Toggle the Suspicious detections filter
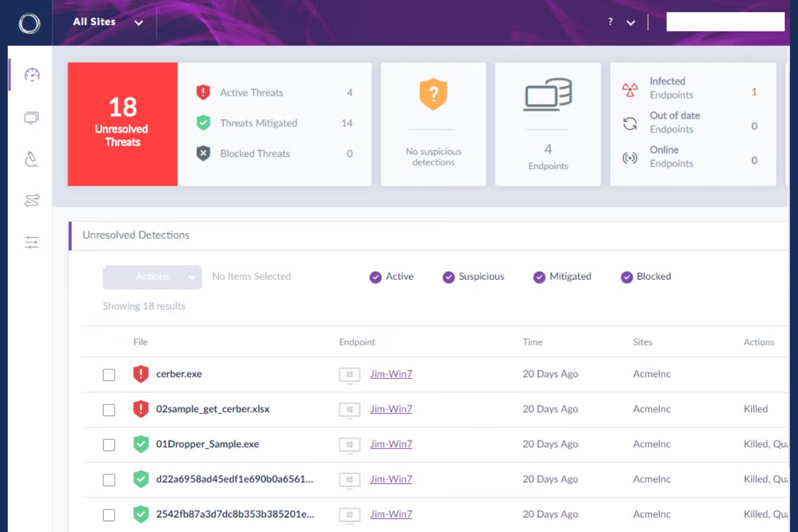Viewport: 798px width, 532px height. click(x=448, y=277)
